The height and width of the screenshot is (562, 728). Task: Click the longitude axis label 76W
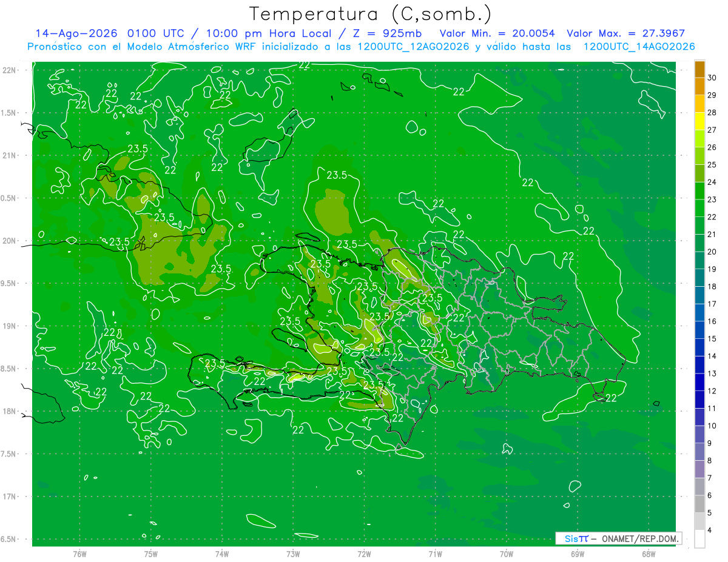[79, 554]
